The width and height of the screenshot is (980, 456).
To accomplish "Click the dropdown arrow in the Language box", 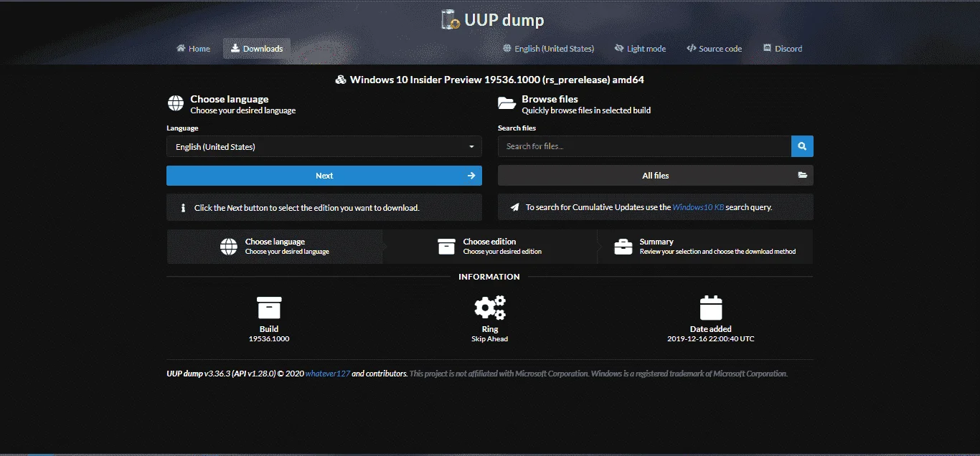I will (471, 147).
